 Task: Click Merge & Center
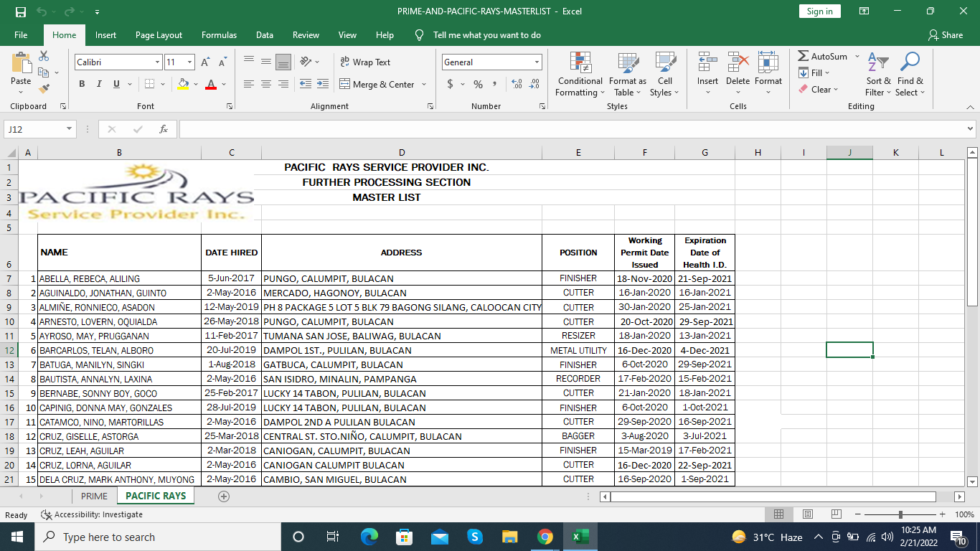click(x=377, y=84)
